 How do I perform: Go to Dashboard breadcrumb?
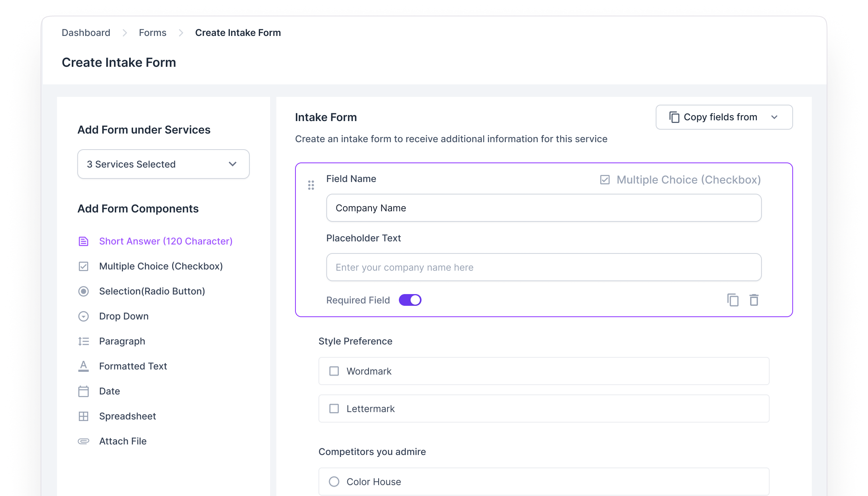click(x=86, y=33)
